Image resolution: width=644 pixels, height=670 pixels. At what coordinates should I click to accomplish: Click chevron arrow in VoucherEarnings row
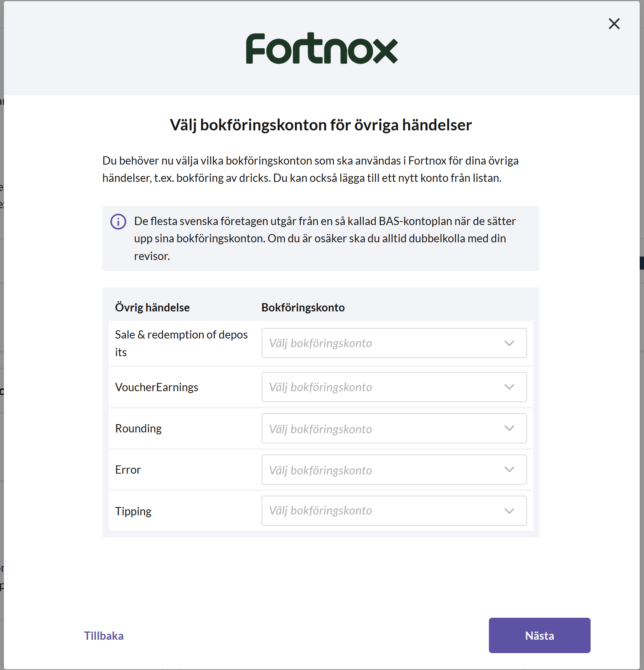point(509,387)
